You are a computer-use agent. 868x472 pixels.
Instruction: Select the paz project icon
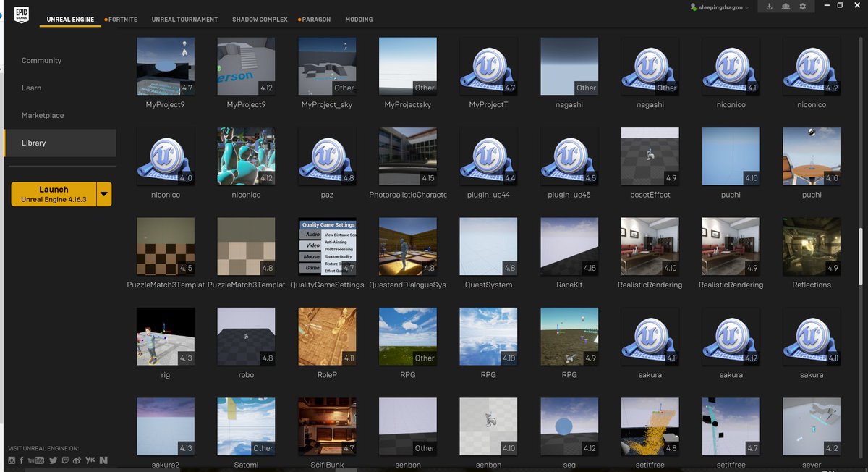click(327, 156)
